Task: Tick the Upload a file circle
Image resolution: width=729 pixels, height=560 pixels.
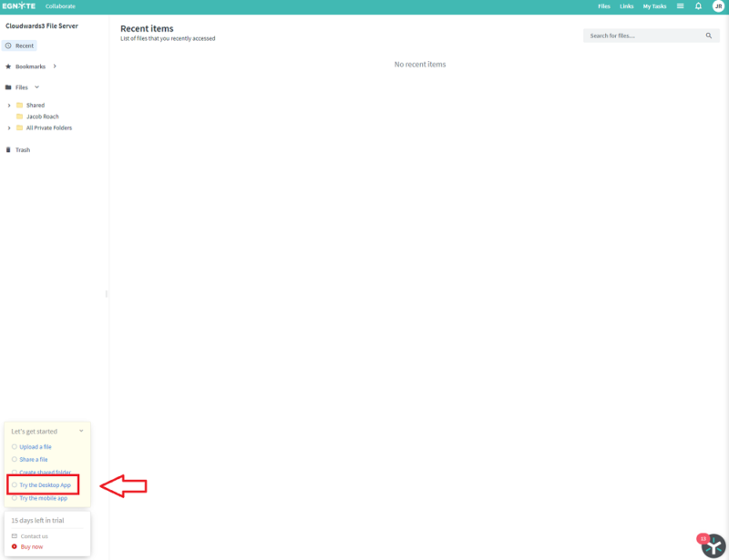Action: click(x=15, y=446)
